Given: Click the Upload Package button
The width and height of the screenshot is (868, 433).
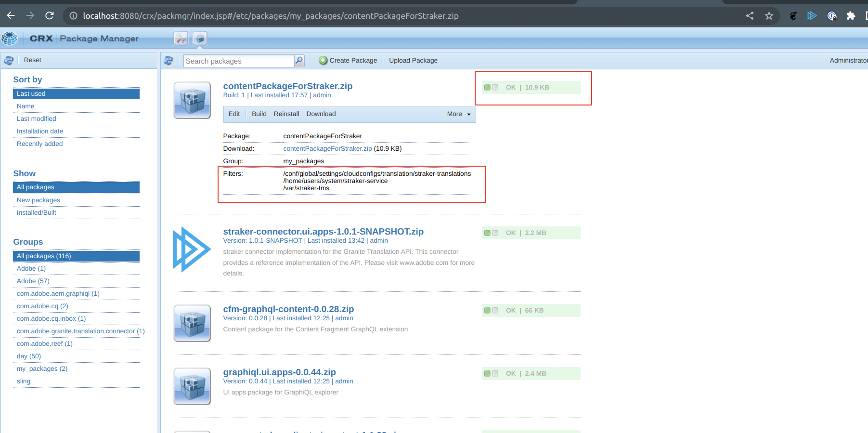Looking at the screenshot, I should (x=413, y=61).
